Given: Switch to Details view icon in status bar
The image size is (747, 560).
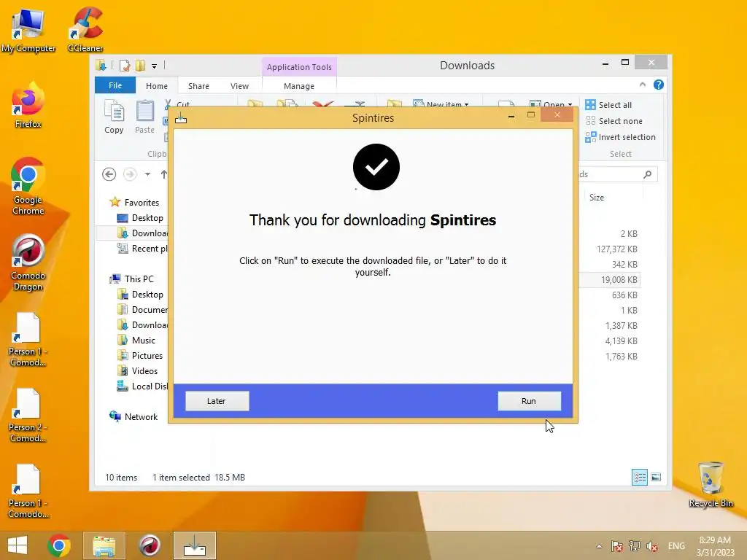Looking at the screenshot, I should (639, 477).
